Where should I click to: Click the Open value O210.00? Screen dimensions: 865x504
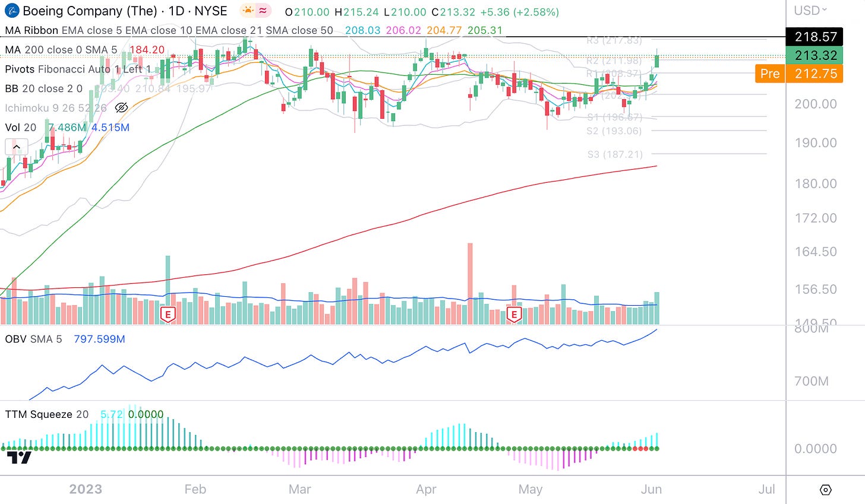tap(307, 12)
